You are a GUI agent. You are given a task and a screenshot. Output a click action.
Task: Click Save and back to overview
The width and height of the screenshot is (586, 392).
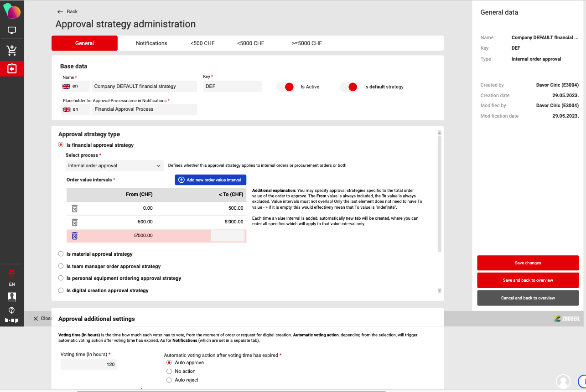(528, 280)
